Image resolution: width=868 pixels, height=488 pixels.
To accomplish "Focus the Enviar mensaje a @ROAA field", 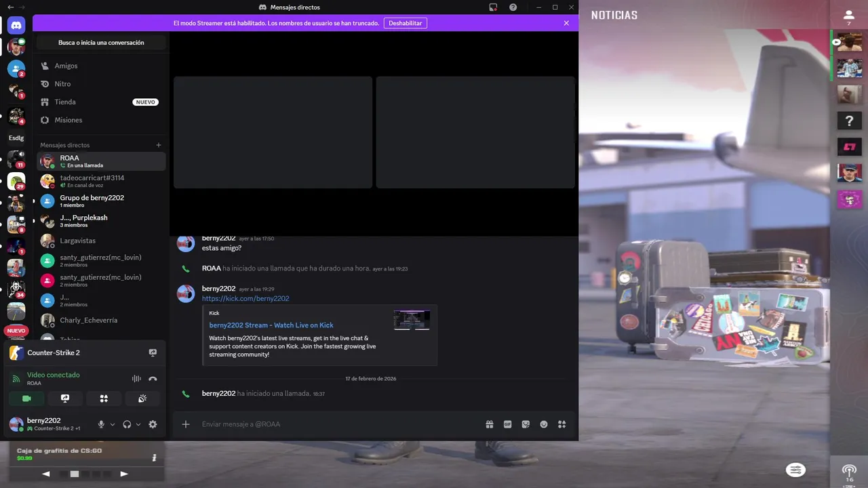I will pyautogui.click(x=339, y=424).
